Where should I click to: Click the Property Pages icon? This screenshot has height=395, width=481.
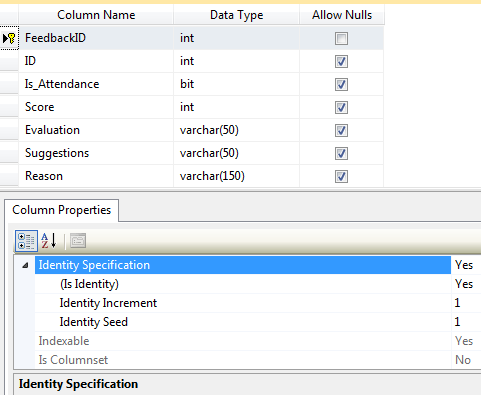(78, 241)
